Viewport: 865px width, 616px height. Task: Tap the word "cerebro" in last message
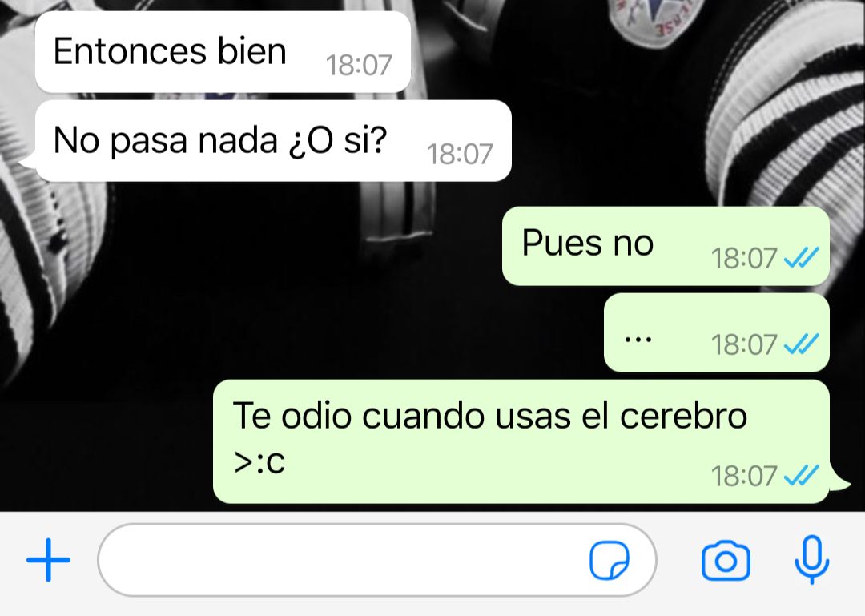click(683, 415)
